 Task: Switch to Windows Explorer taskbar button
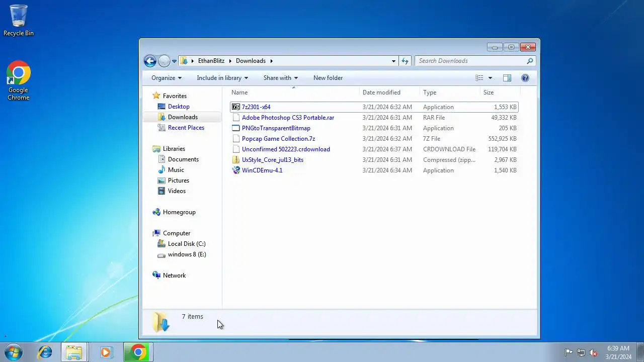click(x=74, y=352)
